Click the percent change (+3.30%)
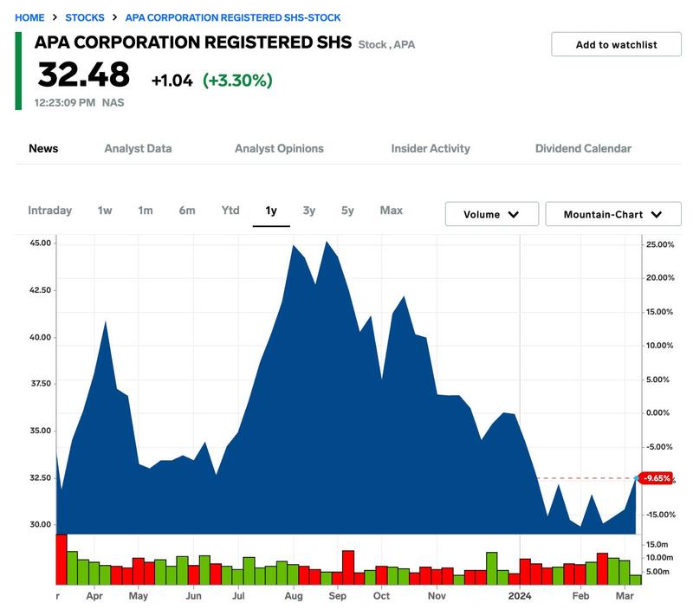 point(237,81)
